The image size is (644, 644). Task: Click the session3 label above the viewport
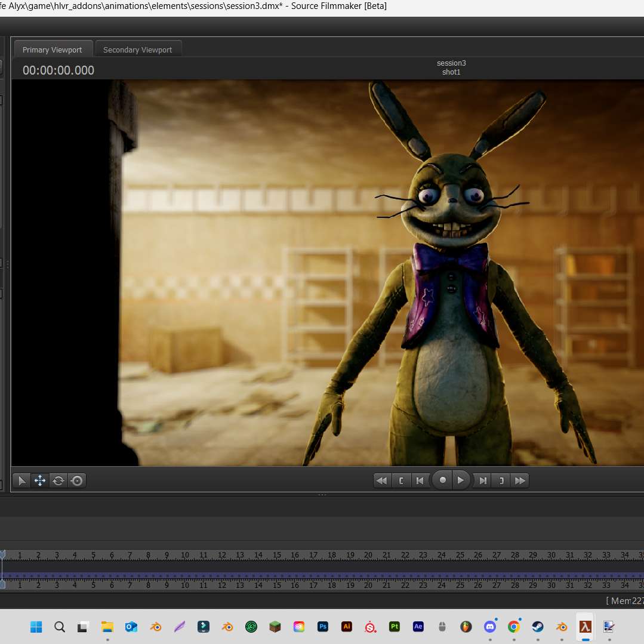451,63
